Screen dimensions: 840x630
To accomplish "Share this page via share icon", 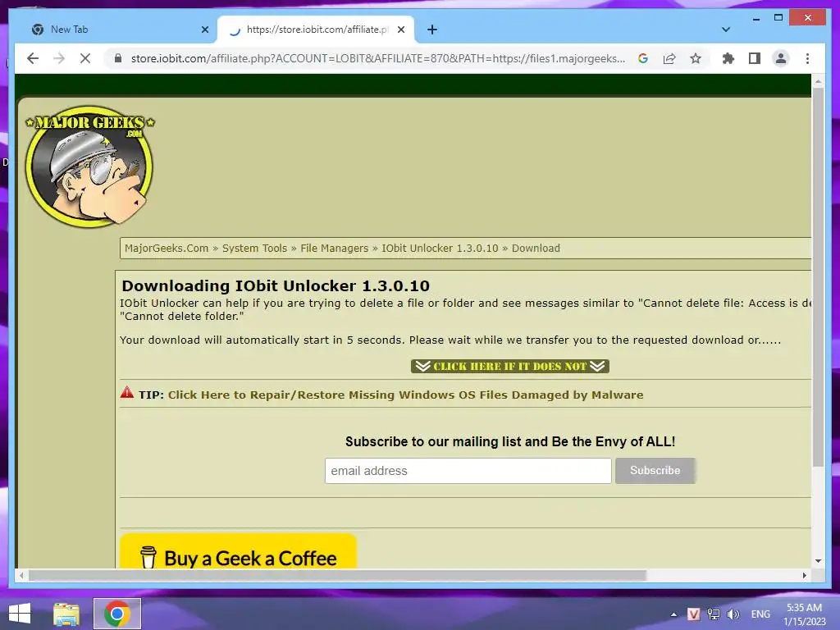I will 669,58.
